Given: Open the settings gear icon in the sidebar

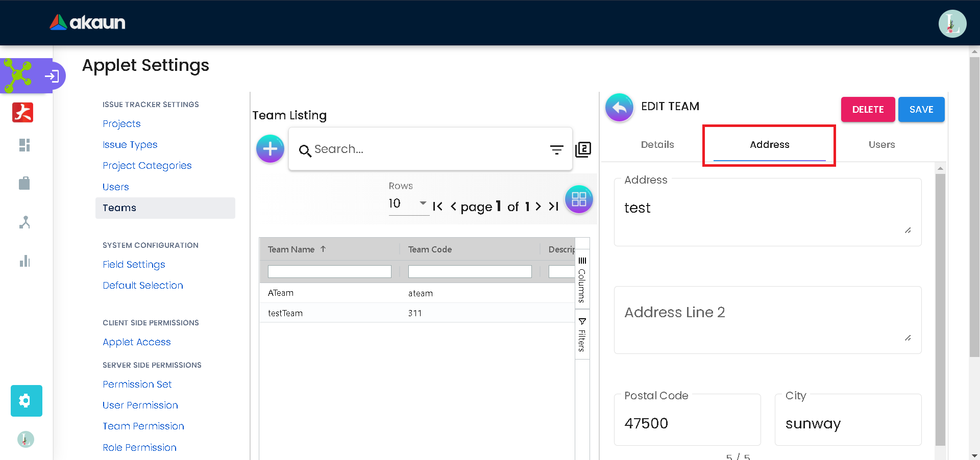Looking at the screenshot, I should pyautogui.click(x=27, y=401).
